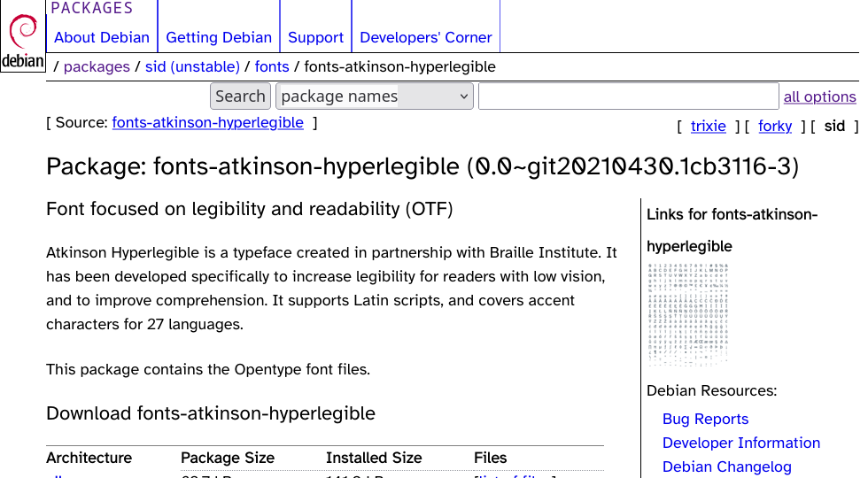Select the 'Architecture' column header

pyautogui.click(x=89, y=459)
